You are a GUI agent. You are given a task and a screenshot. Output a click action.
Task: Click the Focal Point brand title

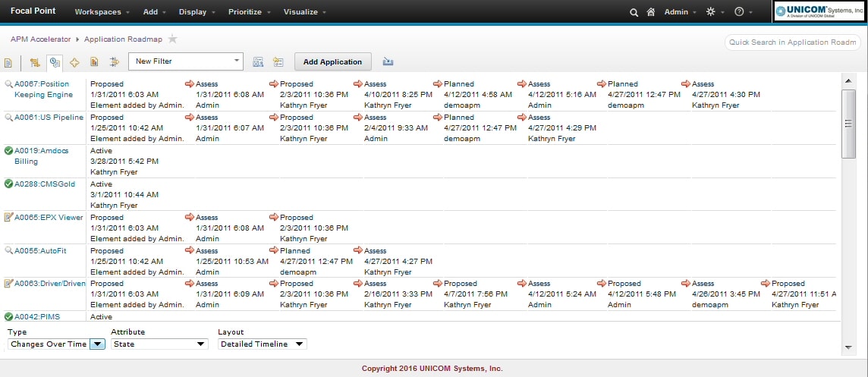coord(33,11)
